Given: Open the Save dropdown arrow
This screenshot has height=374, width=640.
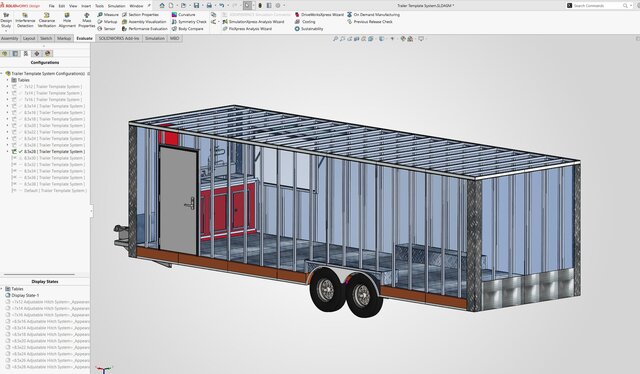Looking at the screenshot, I should (x=202, y=6).
